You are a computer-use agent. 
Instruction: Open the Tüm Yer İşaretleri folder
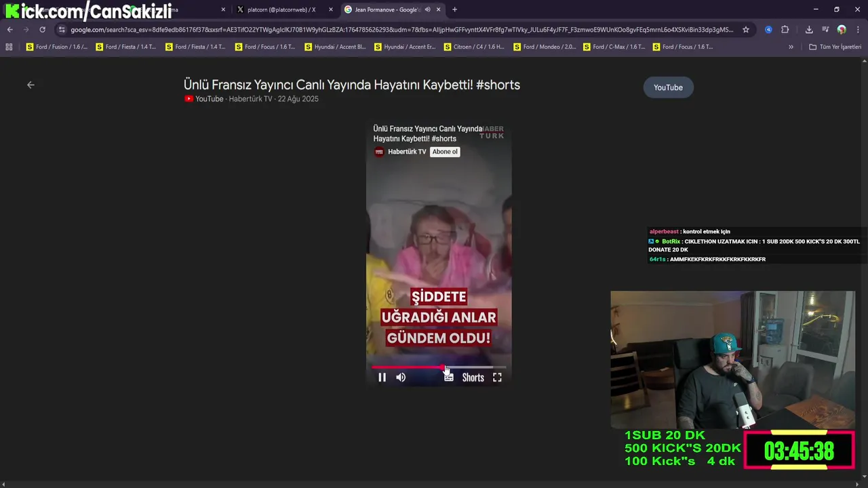coord(835,47)
